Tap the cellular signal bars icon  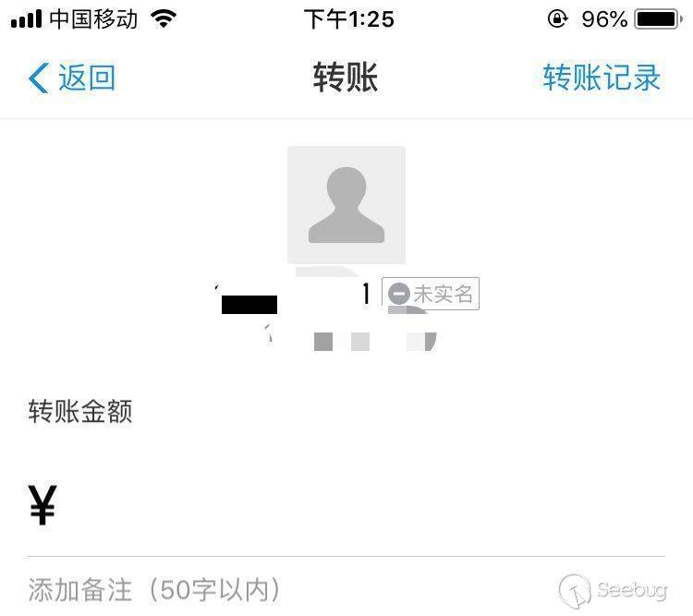point(26,19)
